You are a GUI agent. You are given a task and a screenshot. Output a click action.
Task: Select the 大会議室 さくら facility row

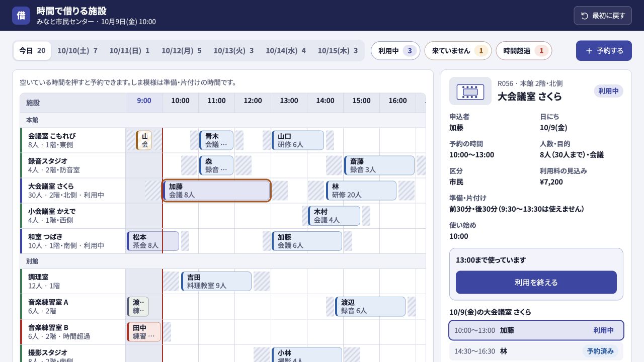[73, 191]
